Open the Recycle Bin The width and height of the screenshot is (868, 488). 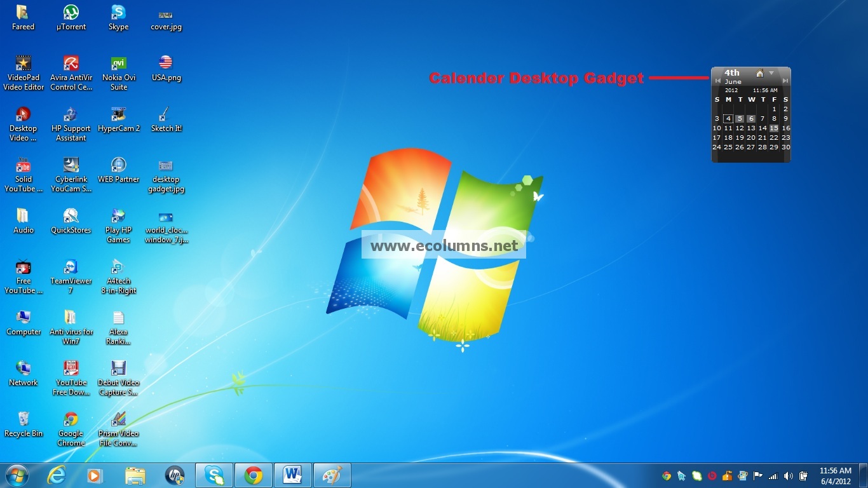[x=24, y=419]
